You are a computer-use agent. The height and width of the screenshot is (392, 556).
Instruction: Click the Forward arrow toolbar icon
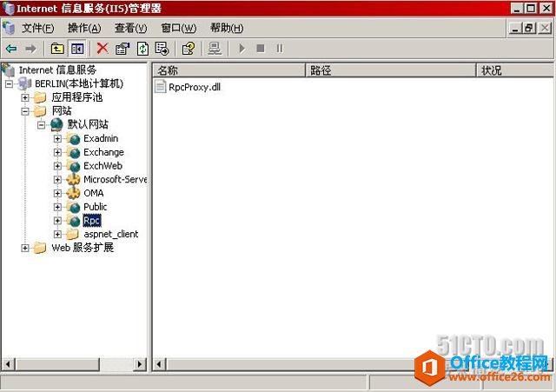point(31,49)
